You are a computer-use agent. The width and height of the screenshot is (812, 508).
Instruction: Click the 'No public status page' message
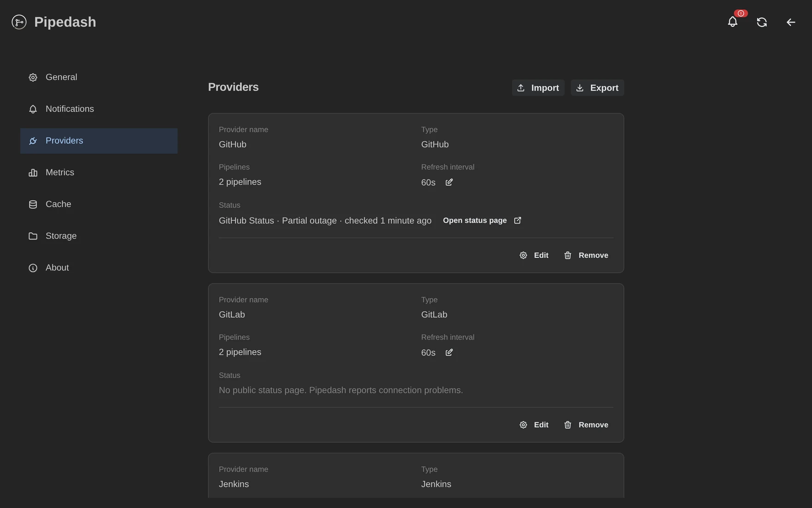point(341,390)
